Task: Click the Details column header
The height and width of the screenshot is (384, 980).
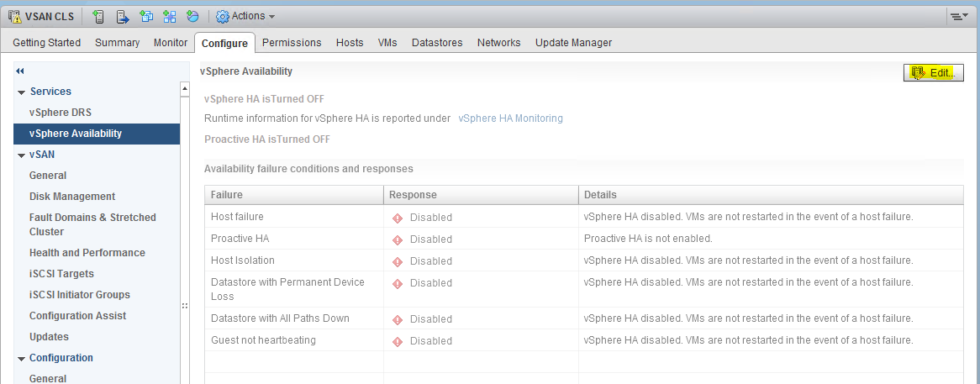Action: (x=771, y=195)
